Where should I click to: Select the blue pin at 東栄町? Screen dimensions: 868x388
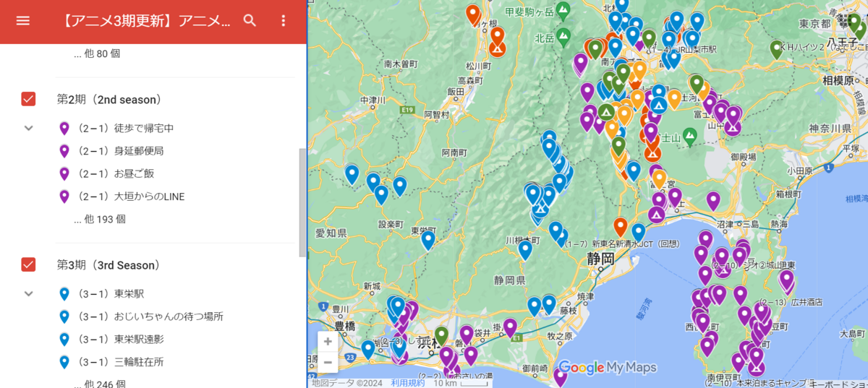pos(428,240)
